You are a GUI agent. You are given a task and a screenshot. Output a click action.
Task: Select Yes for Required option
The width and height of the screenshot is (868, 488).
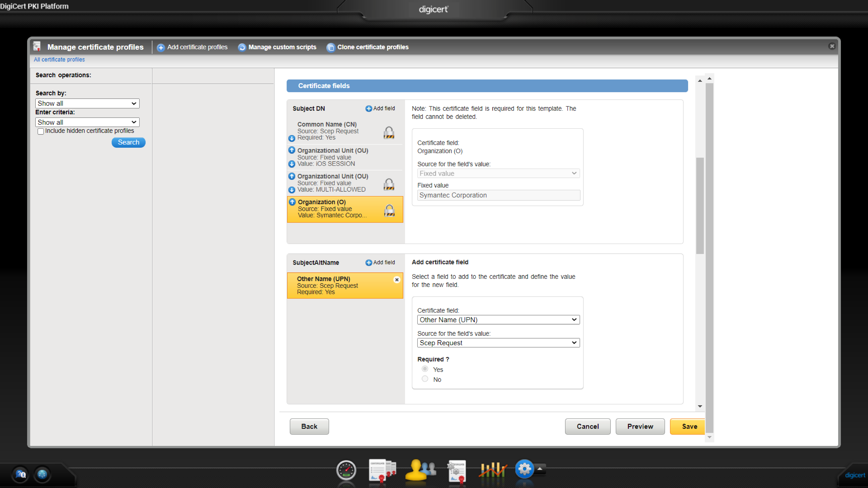425,369
